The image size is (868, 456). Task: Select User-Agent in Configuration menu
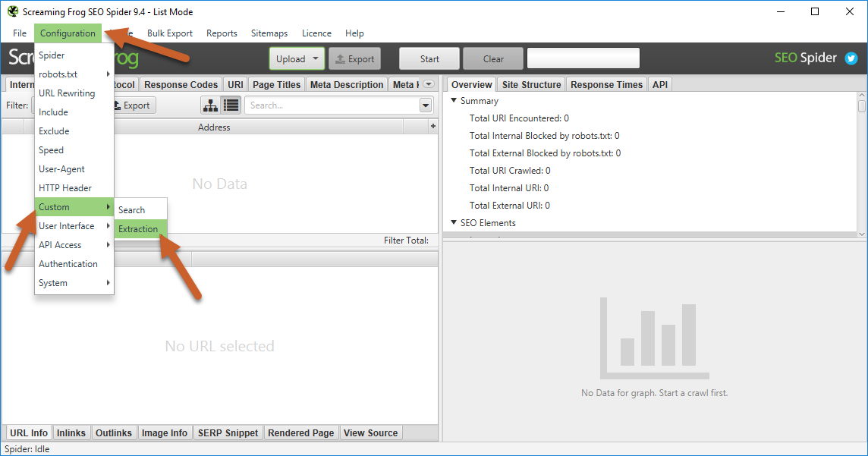[x=61, y=169]
